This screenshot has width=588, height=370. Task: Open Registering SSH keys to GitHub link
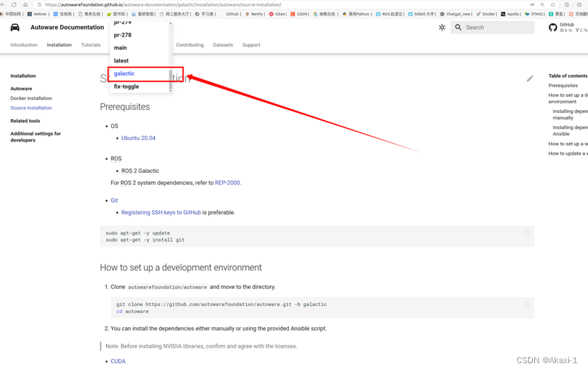pyautogui.click(x=161, y=212)
